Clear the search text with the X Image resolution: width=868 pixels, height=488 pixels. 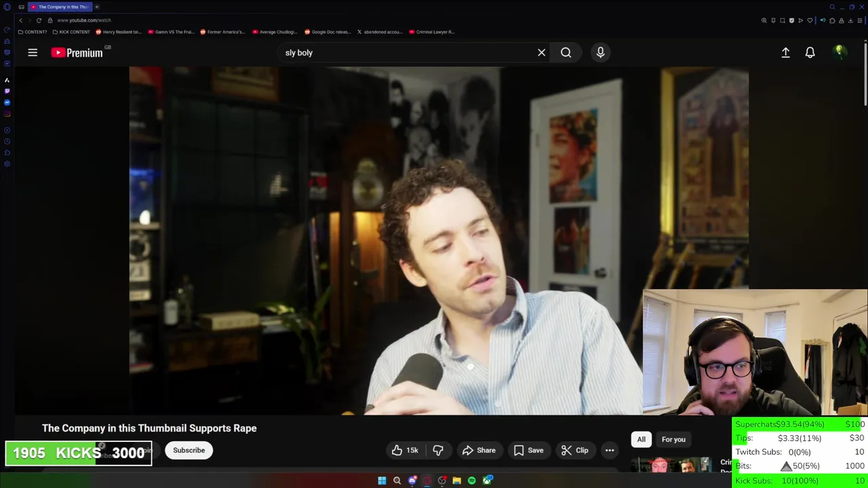click(x=541, y=52)
